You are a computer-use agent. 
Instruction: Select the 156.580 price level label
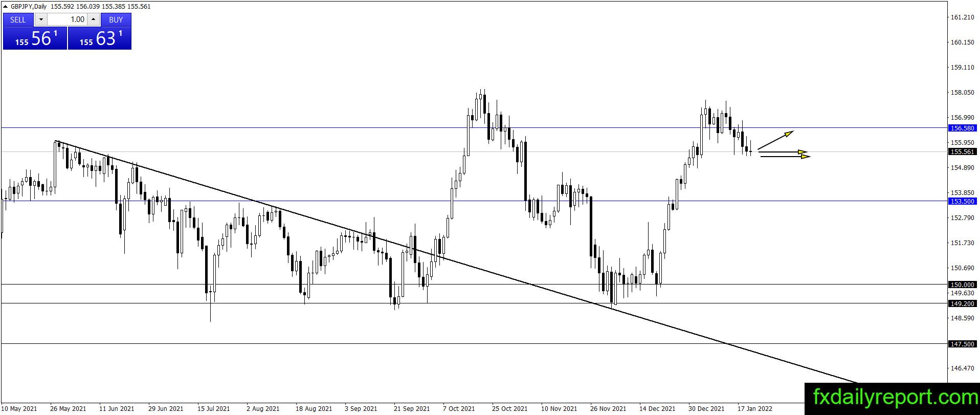pos(962,128)
